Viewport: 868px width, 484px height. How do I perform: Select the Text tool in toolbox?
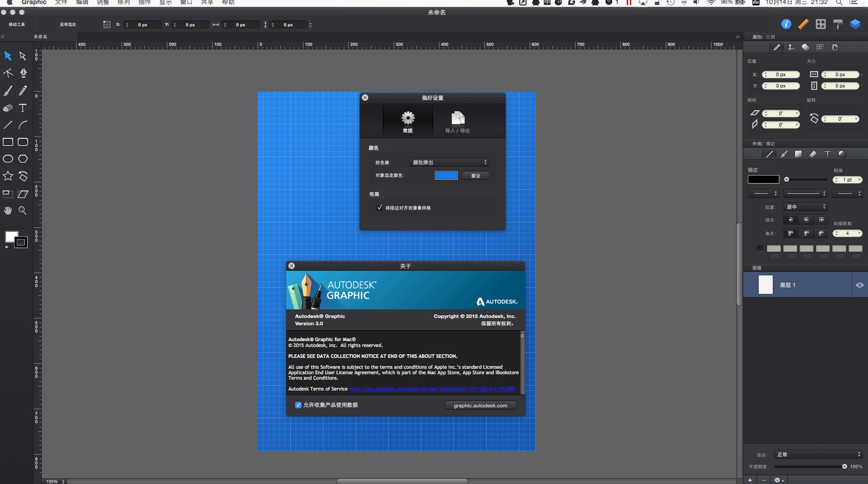point(23,108)
